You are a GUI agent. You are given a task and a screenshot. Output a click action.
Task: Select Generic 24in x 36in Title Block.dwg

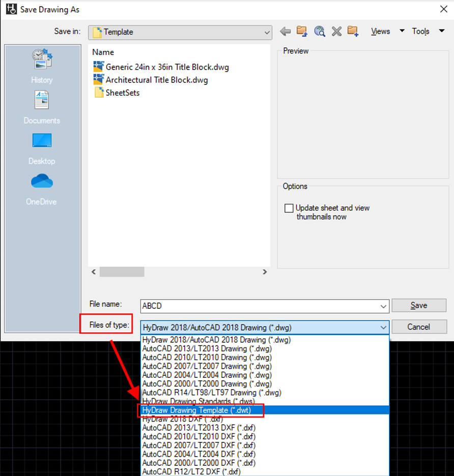pyautogui.click(x=167, y=67)
